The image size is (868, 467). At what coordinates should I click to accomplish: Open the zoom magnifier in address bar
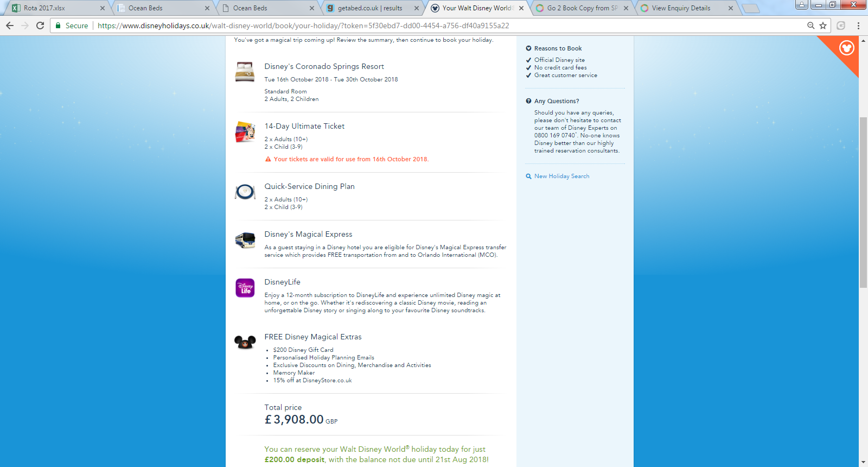click(811, 26)
